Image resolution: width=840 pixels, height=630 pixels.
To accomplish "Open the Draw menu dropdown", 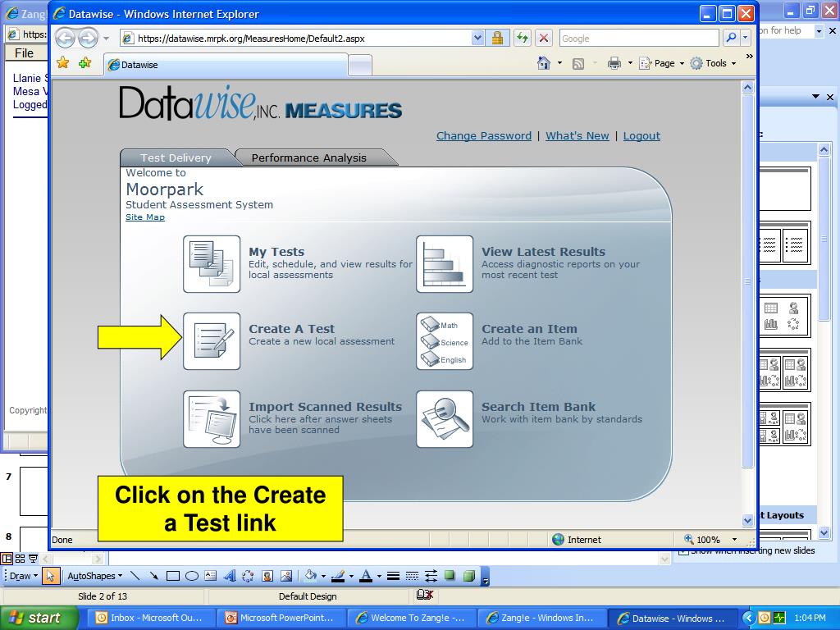I will [24, 576].
